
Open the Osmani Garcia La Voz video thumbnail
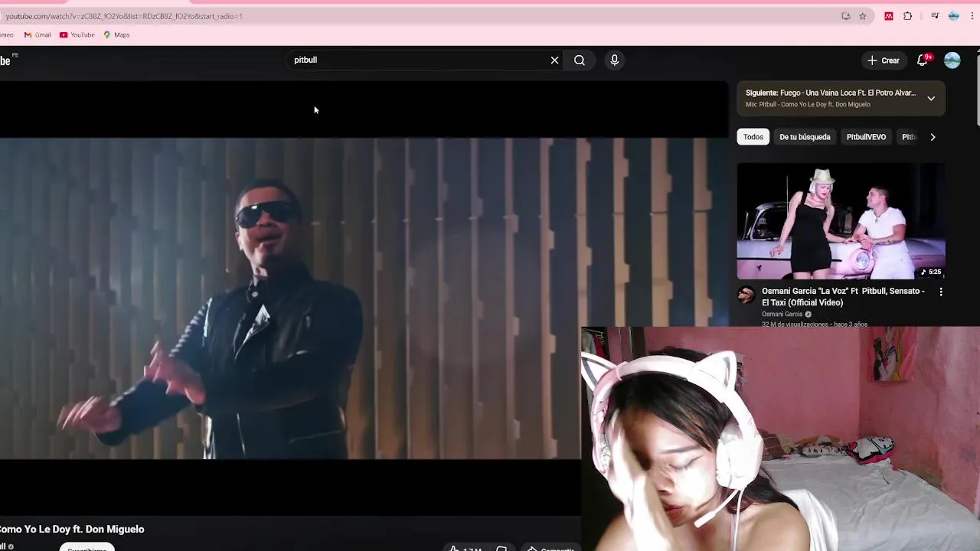click(841, 221)
